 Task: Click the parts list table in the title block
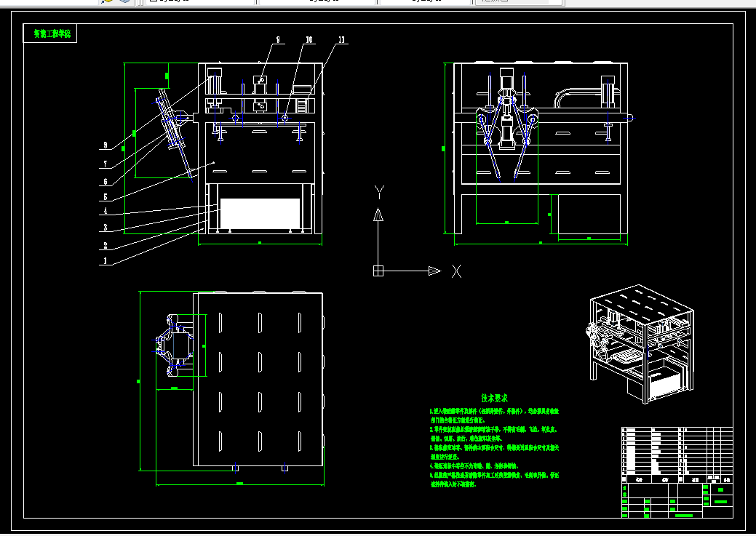(x=677, y=455)
